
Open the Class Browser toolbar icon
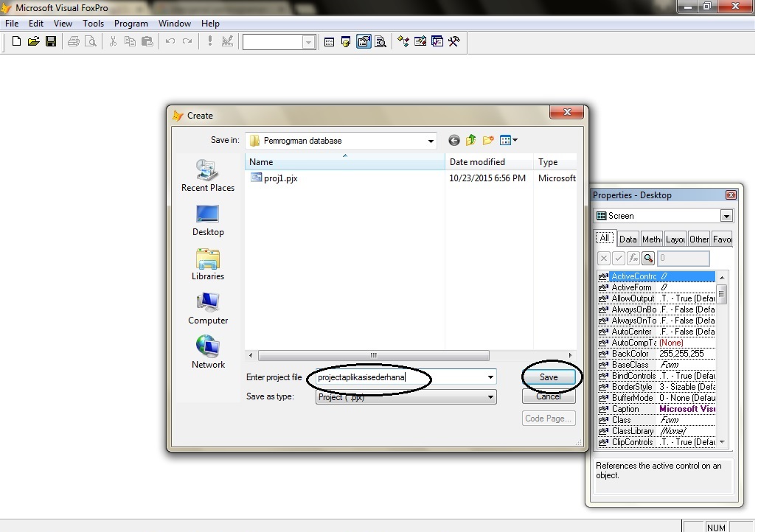point(403,42)
